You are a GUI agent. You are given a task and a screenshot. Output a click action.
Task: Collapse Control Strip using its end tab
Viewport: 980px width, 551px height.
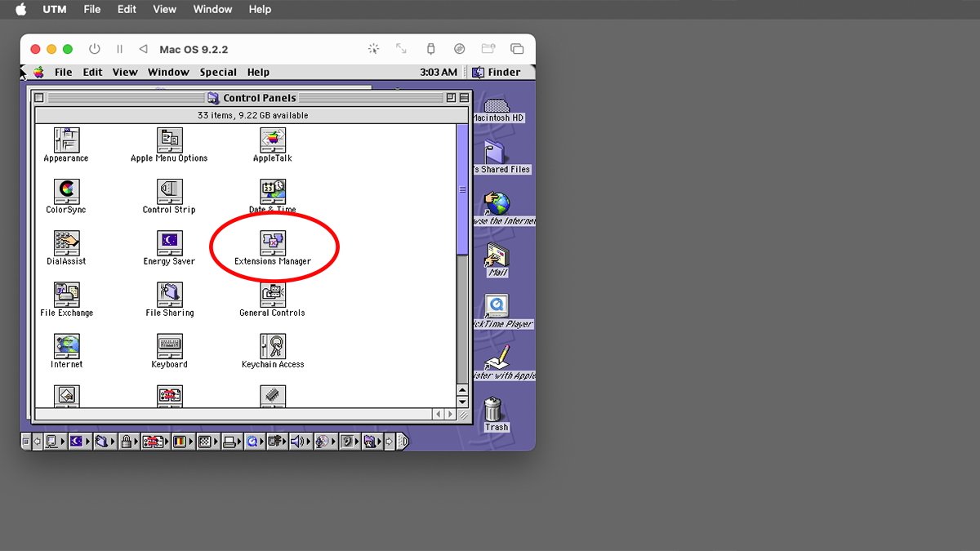pyautogui.click(x=403, y=442)
